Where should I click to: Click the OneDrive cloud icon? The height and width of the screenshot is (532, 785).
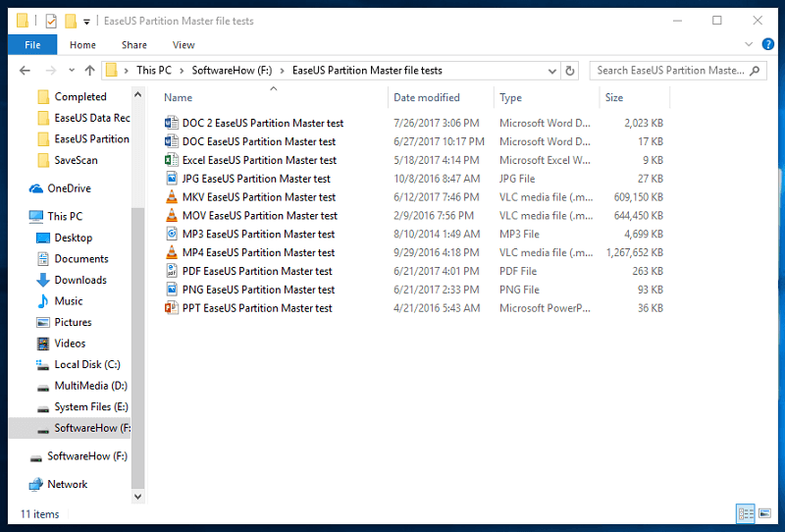click(36, 188)
